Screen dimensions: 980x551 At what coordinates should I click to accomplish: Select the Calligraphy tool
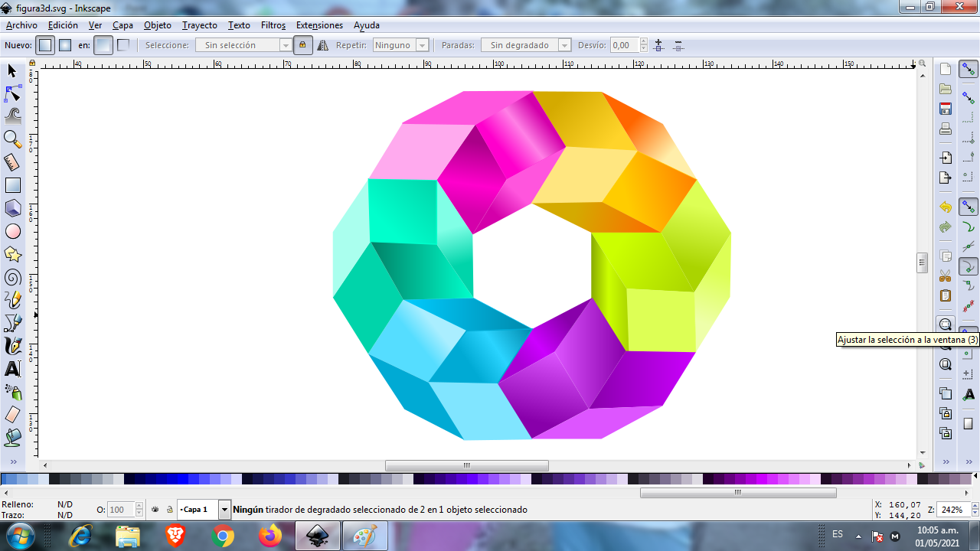pyautogui.click(x=12, y=346)
